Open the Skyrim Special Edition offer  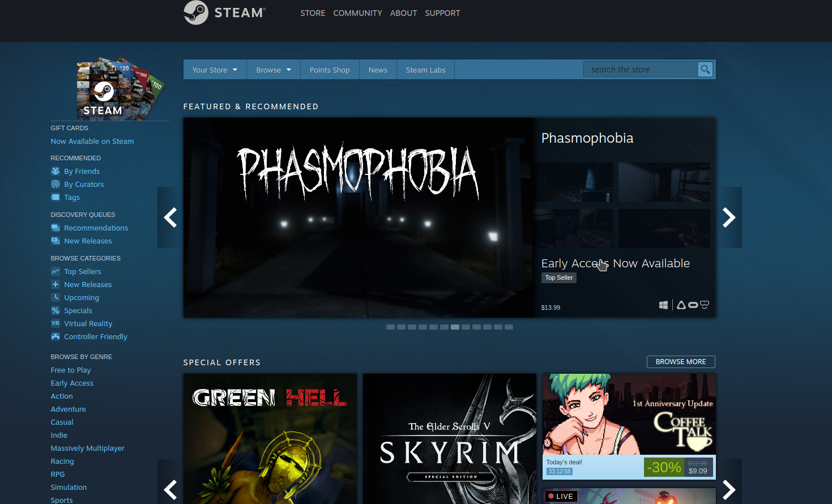[x=450, y=439]
